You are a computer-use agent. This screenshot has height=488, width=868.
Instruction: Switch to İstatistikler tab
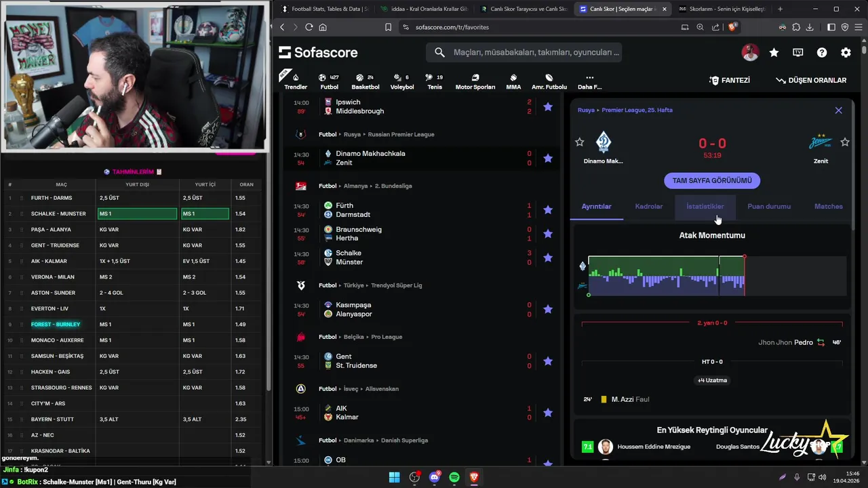tap(705, 206)
